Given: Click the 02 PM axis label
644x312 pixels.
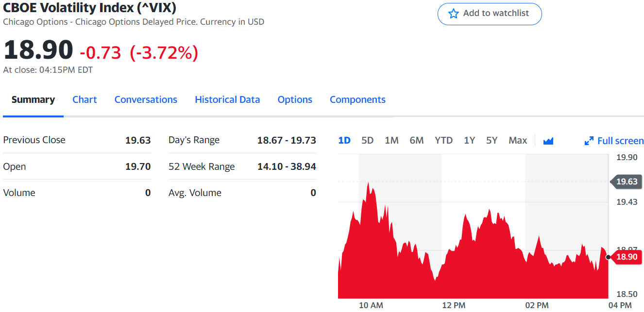Looking at the screenshot, I should tap(537, 305).
